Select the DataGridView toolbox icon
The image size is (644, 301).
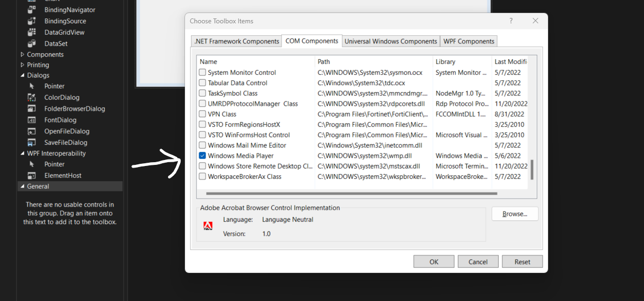coord(31,32)
